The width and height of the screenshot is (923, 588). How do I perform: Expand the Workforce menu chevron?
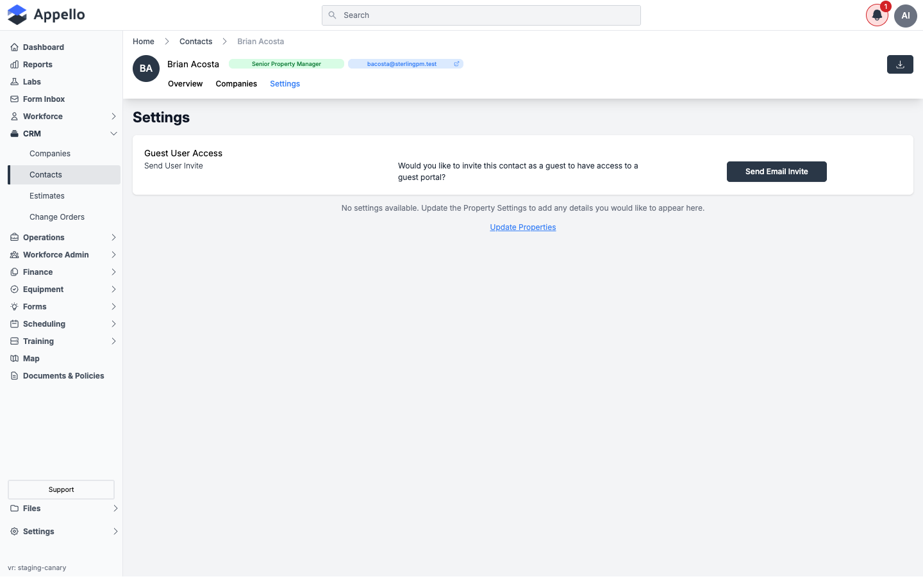pos(113,117)
